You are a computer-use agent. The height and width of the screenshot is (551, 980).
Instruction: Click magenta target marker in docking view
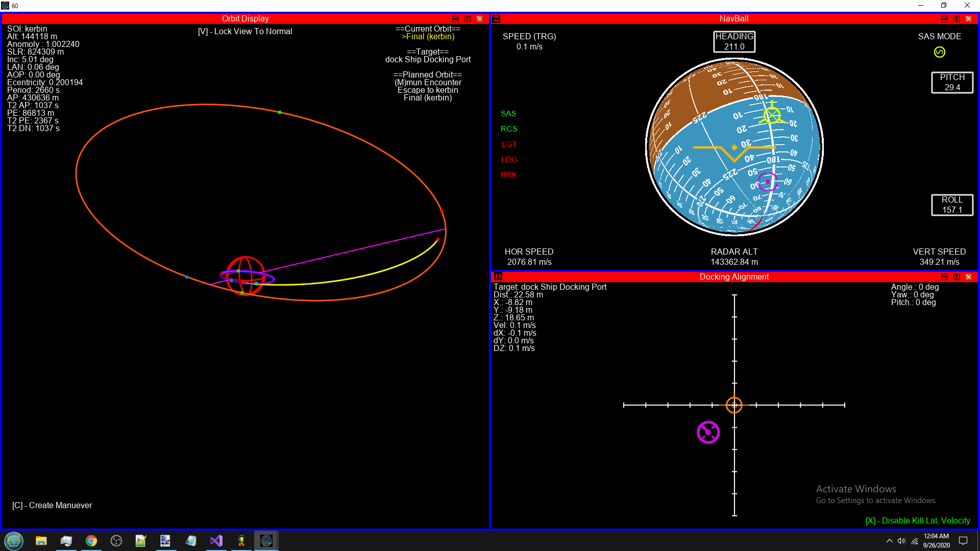pyautogui.click(x=708, y=432)
